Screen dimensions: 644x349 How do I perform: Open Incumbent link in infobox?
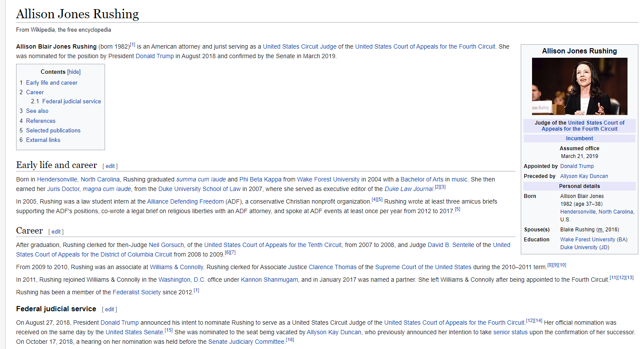coord(579,138)
